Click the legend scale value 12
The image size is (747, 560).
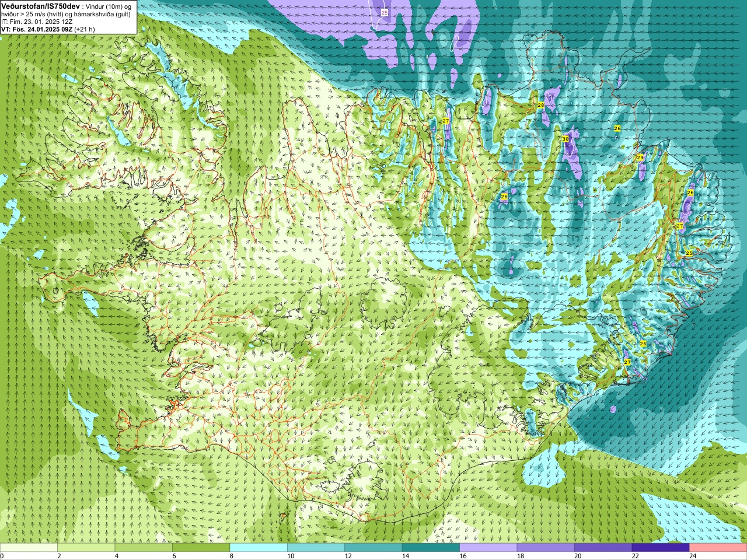[x=347, y=556]
